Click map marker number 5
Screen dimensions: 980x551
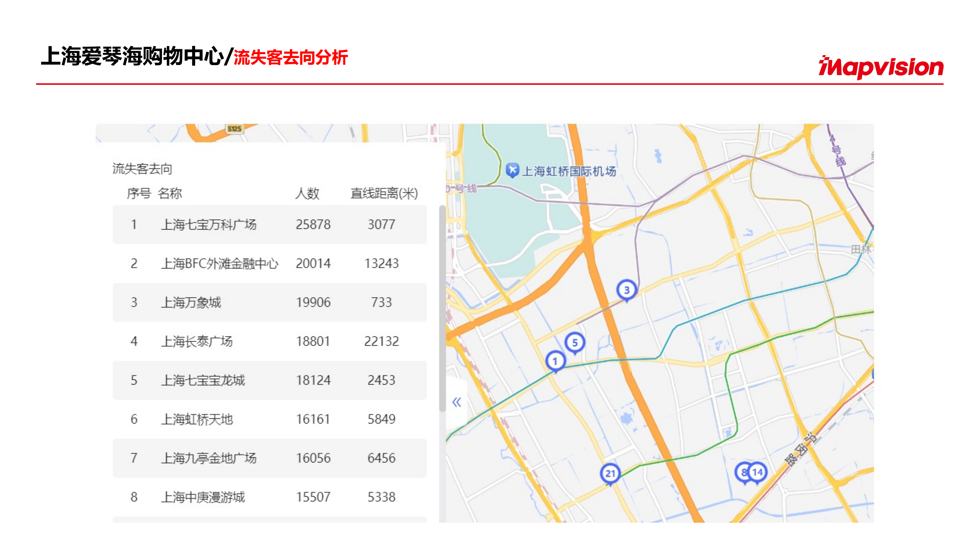pyautogui.click(x=575, y=343)
